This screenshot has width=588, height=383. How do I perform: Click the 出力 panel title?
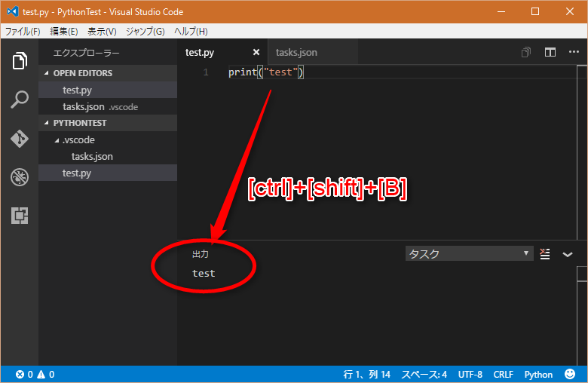(x=201, y=254)
